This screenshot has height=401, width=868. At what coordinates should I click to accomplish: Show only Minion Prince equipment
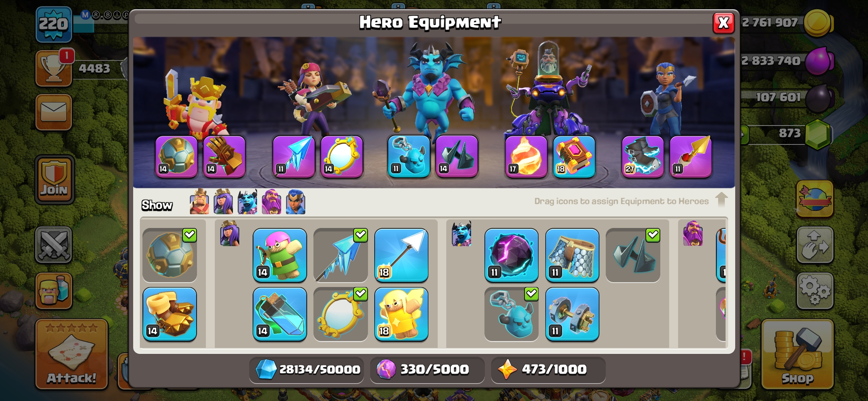coord(247,202)
